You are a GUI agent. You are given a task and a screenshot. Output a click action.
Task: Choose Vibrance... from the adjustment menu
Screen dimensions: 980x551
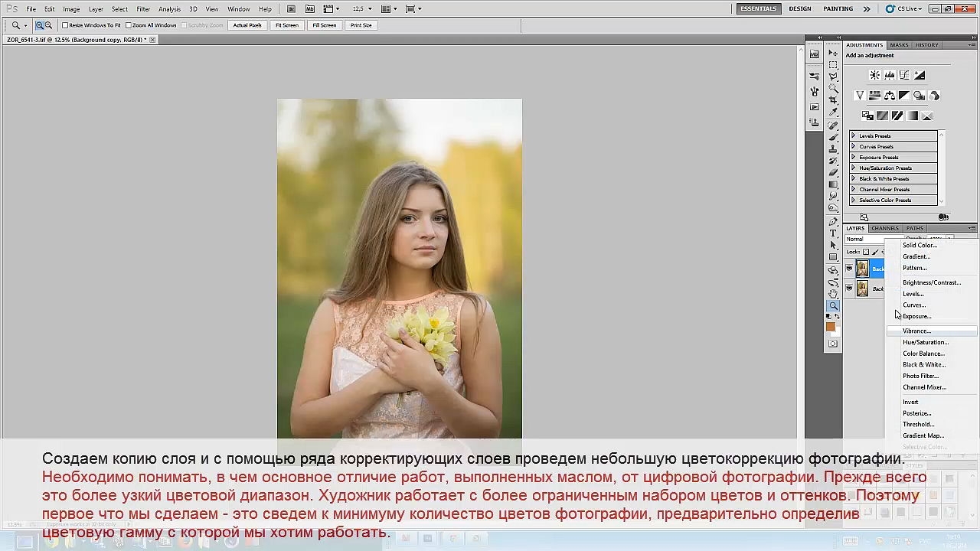pyautogui.click(x=932, y=331)
